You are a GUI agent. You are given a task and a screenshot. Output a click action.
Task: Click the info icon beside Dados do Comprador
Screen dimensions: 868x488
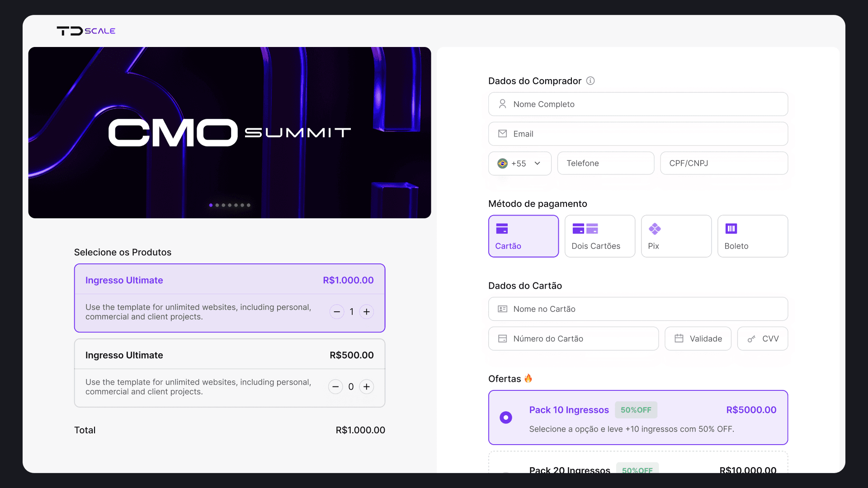coord(590,81)
